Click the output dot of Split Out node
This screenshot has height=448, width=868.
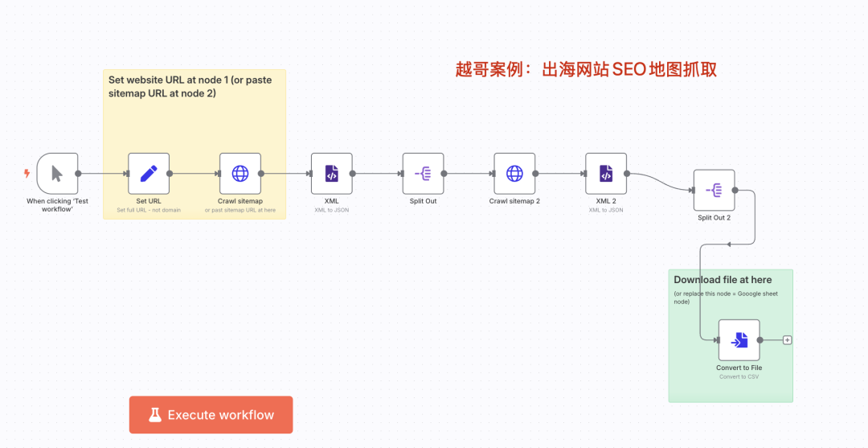click(x=444, y=174)
